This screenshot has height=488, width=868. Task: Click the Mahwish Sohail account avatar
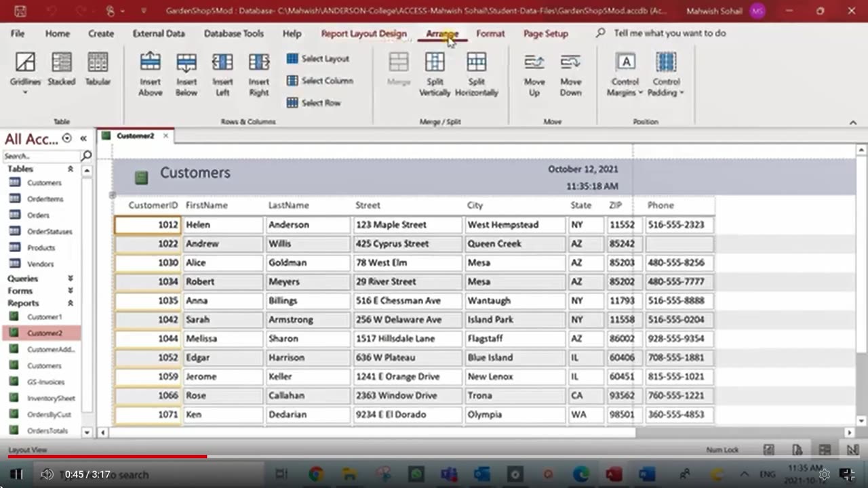point(757,11)
